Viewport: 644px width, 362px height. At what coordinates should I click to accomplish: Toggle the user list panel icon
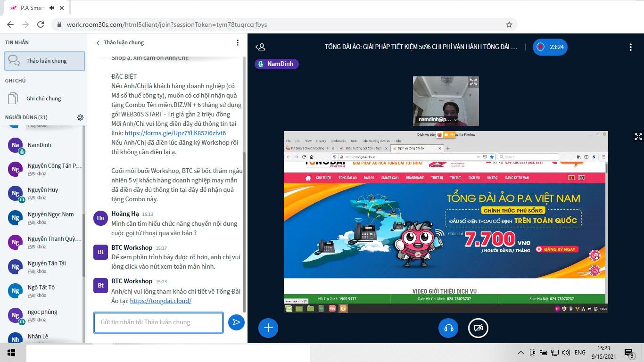click(260, 47)
